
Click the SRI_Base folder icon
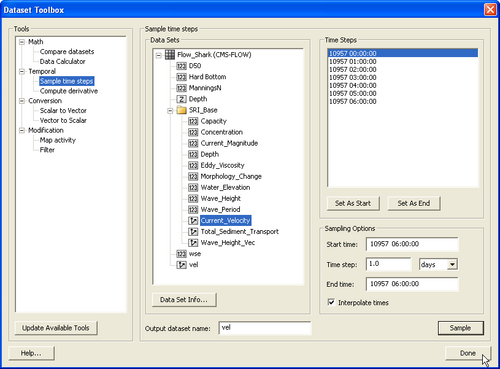(182, 110)
